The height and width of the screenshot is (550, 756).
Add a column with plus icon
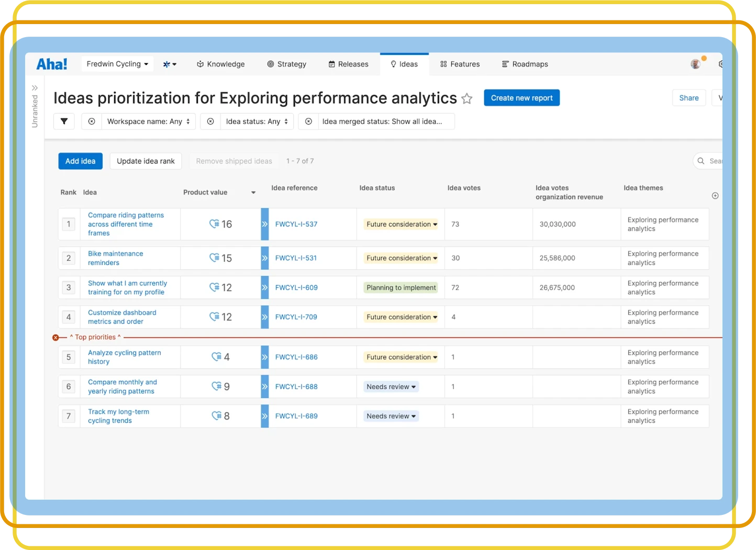[715, 196]
